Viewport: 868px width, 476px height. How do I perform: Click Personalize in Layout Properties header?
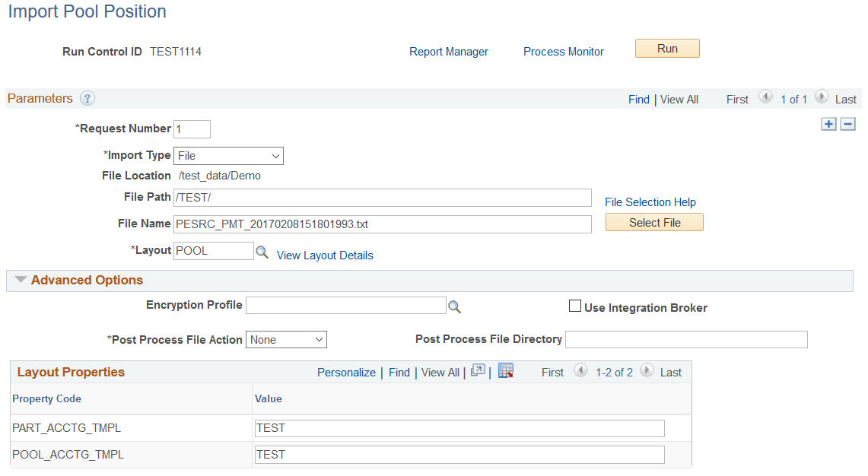pyautogui.click(x=346, y=372)
